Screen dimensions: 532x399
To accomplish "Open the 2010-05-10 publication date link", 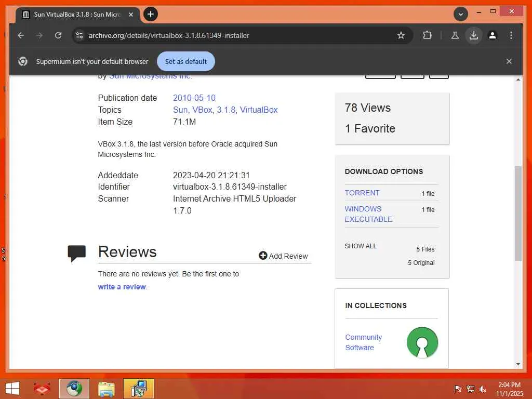I will [x=194, y=98].
